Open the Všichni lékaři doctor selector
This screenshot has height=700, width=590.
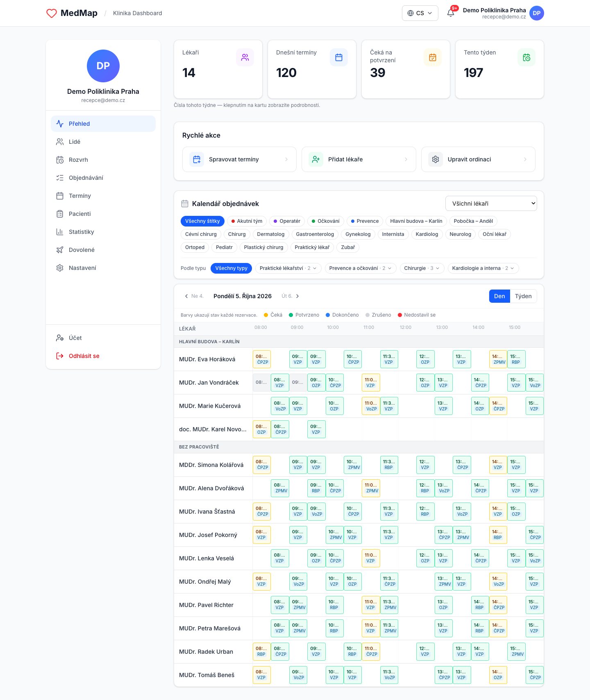tap(491, 204)
